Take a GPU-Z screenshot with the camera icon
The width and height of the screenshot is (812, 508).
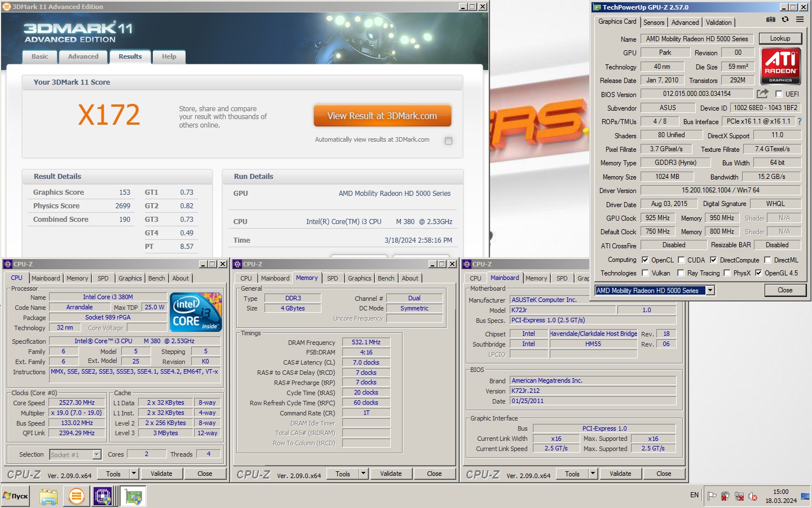(x=771, y=19)
